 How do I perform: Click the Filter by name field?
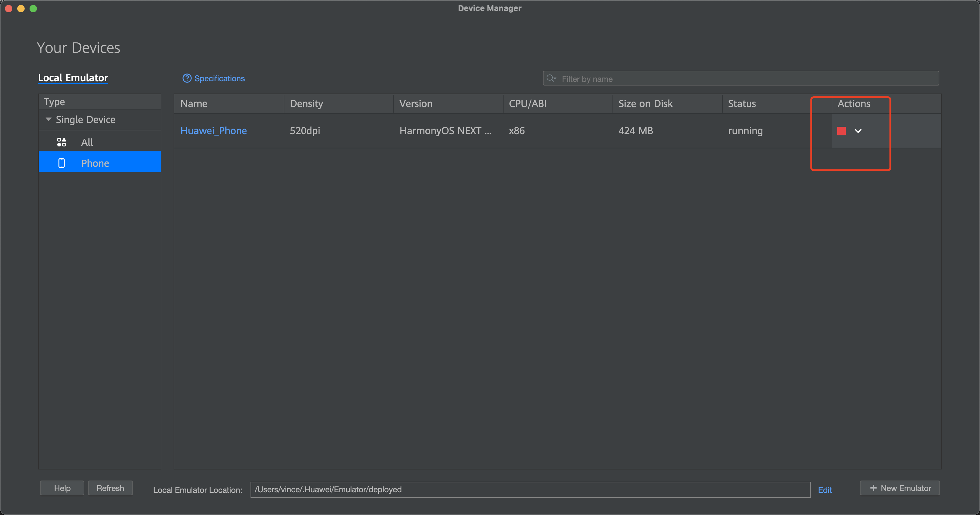click(746, 79)
